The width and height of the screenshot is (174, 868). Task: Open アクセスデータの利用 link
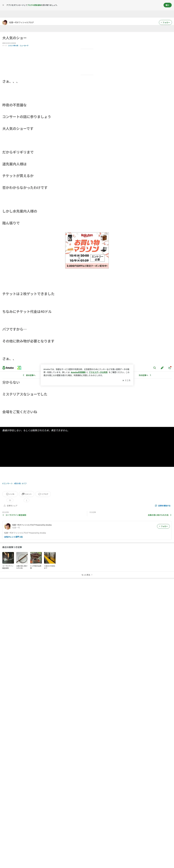pos(98,372)
